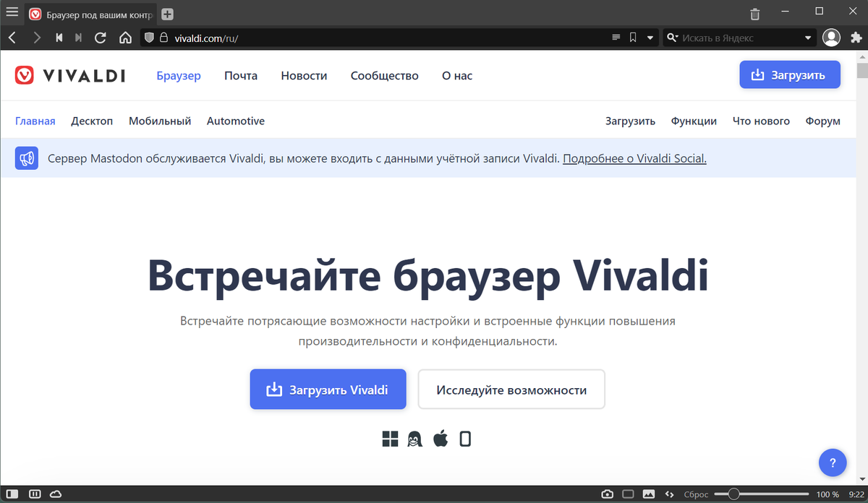The width and height of the screenshot is (868, 503).
Task: Click the Apple platform icon
Action: (441, 438)
